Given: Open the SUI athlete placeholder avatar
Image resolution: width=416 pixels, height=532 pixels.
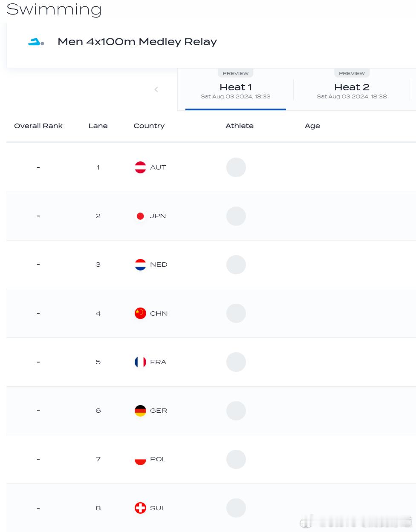Looking at the screenshot, I should pos(236,508).
